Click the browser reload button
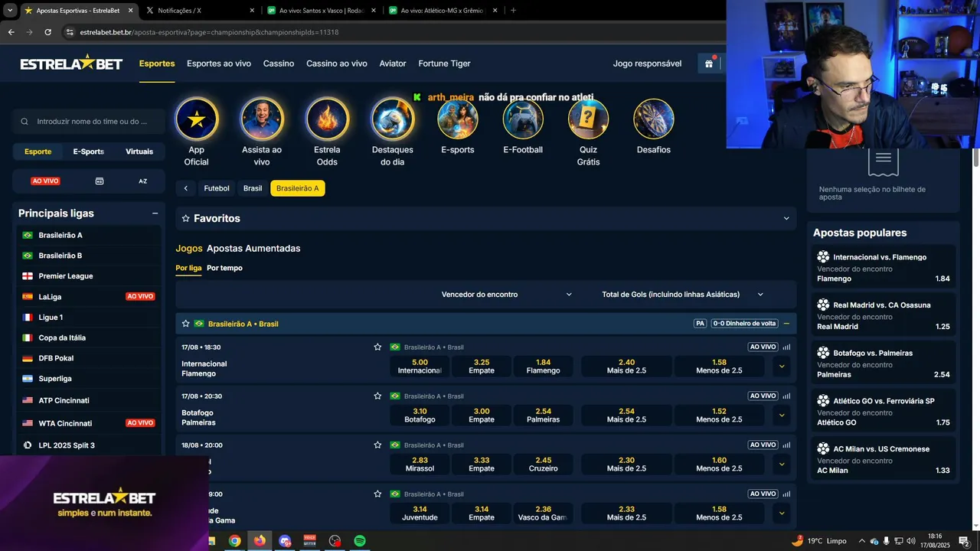Viewport: 980px width, 551px height. [47, 32]
